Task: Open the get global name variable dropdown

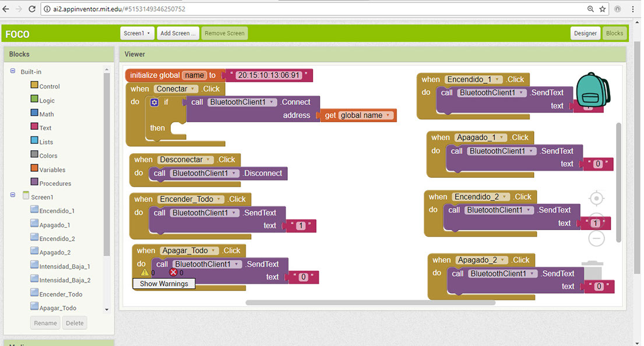Action: (388, 115)
